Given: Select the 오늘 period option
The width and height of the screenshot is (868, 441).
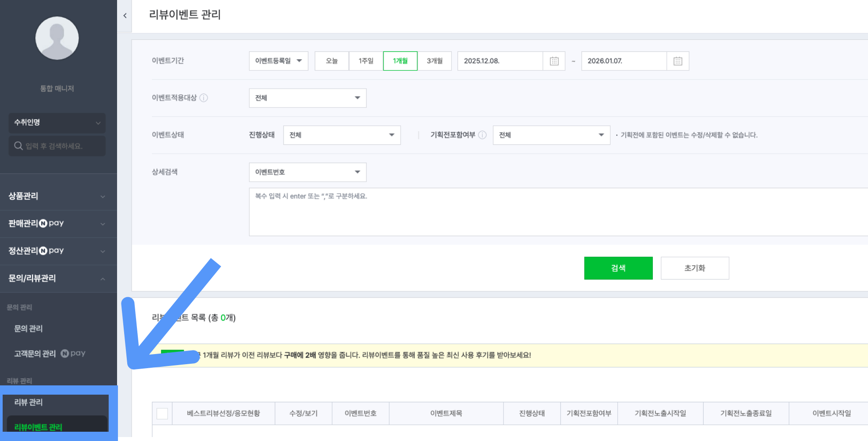Looking at the screenshot, I should (332, 61).
